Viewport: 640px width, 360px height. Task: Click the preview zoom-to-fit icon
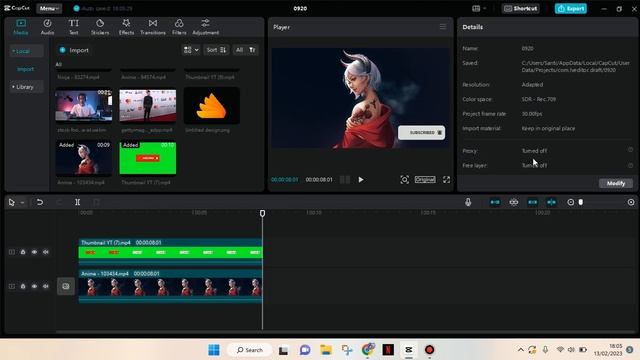click(404, 180)
